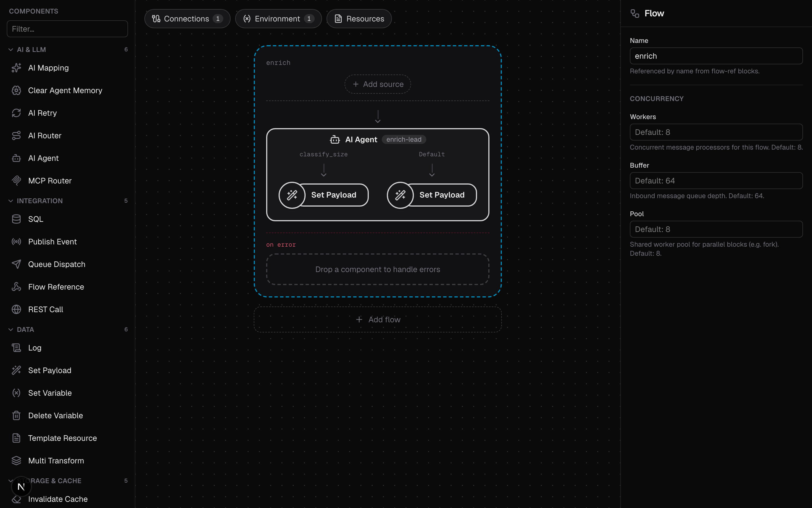812x508 pixels.
Task: Click the Clear Agent Memory icon
Action: (x=16, y=90)
